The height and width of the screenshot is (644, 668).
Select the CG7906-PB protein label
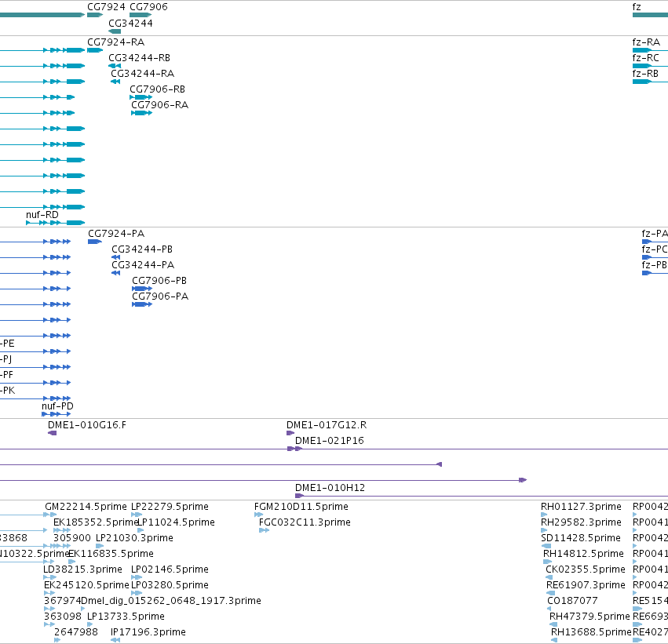point(159,281)
